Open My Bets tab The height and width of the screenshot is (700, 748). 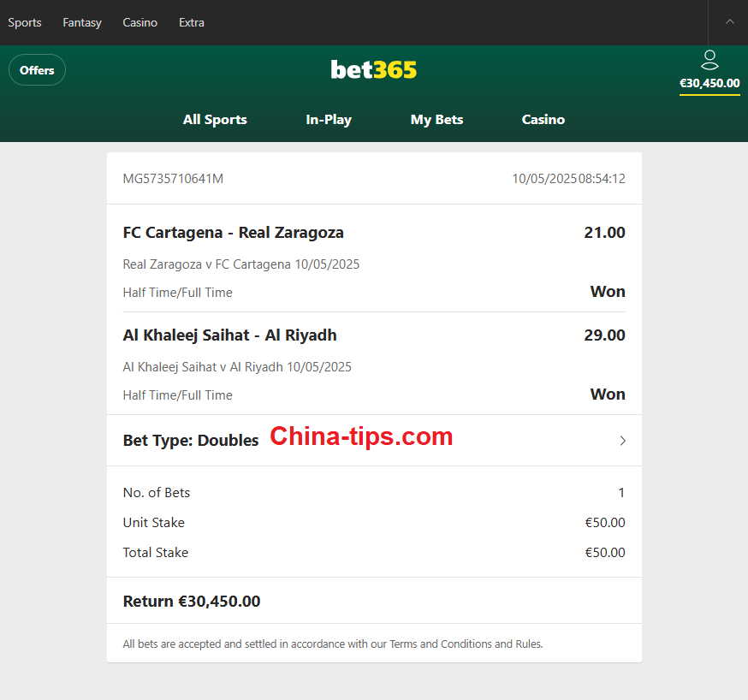click(437, 119)
